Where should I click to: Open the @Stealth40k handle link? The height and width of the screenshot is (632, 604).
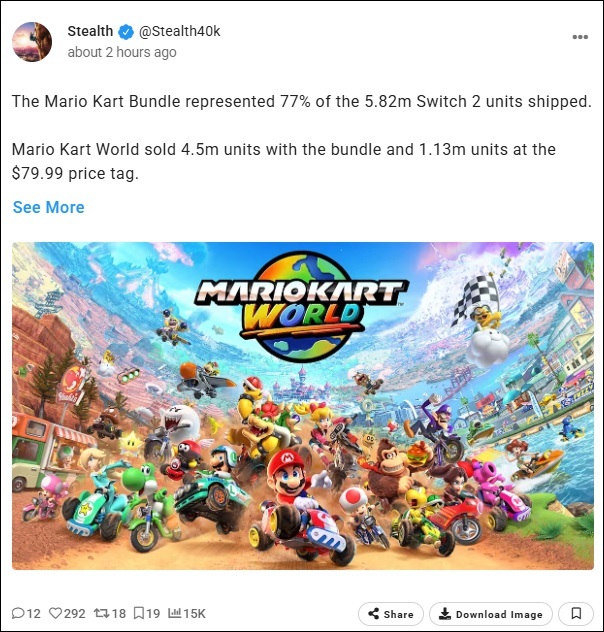(x=179, y=31)
